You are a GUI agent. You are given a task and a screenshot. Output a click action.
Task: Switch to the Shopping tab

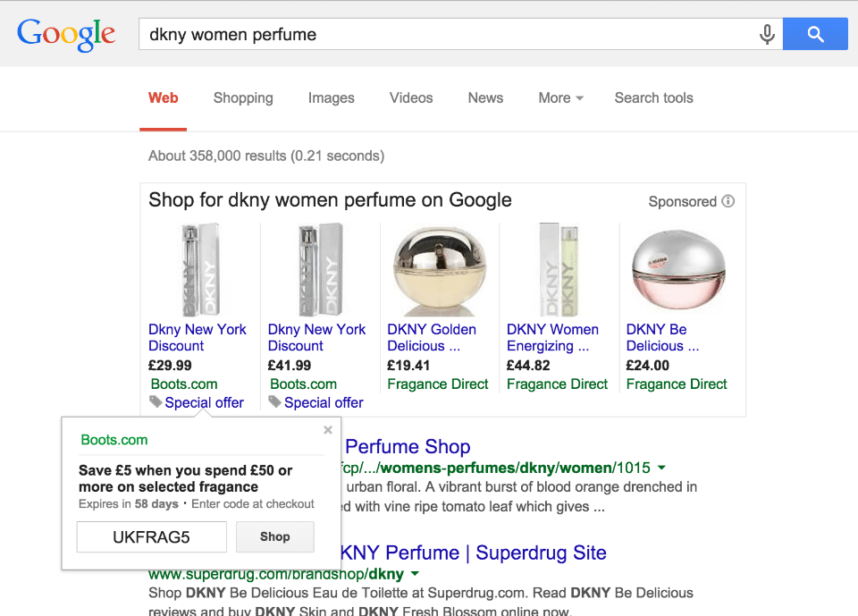coord(243,98)
